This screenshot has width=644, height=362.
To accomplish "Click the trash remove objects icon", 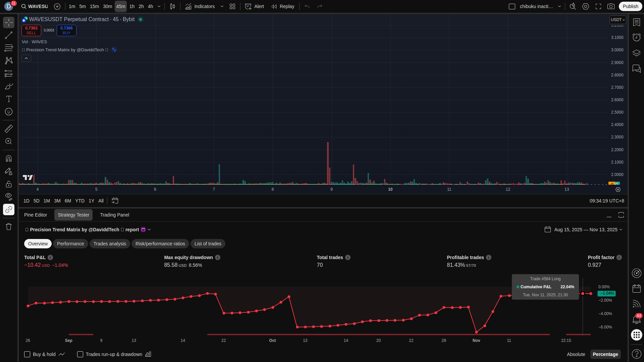I will 9,227.
